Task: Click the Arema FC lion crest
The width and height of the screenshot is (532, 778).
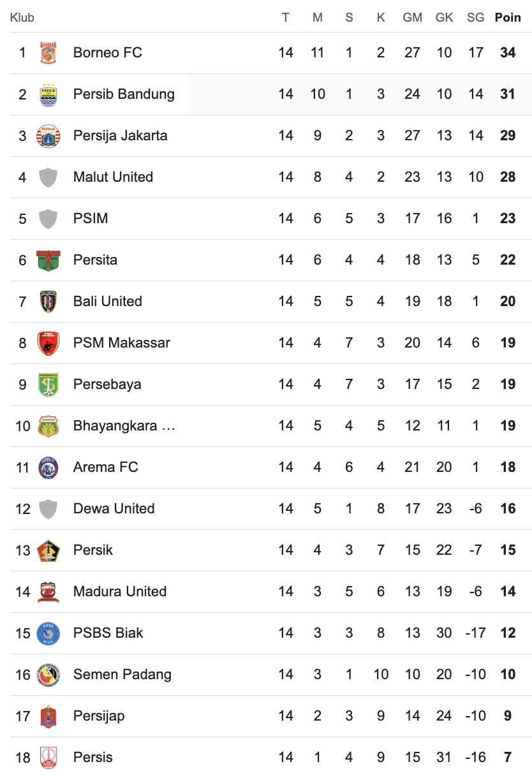Action: point(48,467)
